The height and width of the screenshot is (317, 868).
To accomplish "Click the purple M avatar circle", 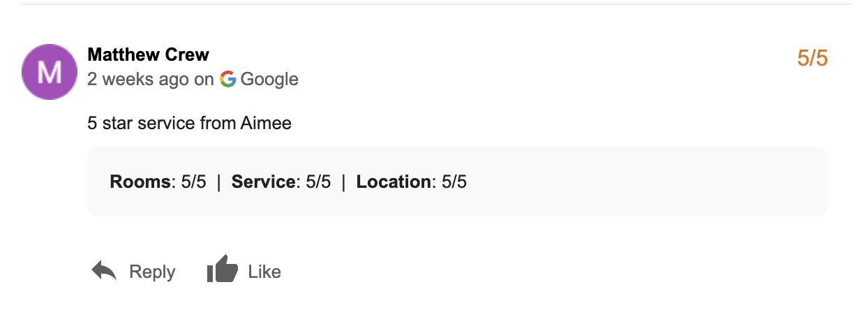I will coord(50,72).
